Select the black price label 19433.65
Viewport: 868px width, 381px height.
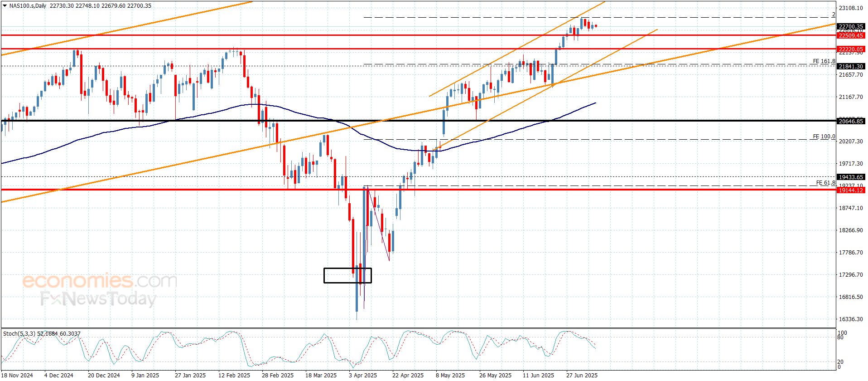pyautogui.click(x=851, y=177)
